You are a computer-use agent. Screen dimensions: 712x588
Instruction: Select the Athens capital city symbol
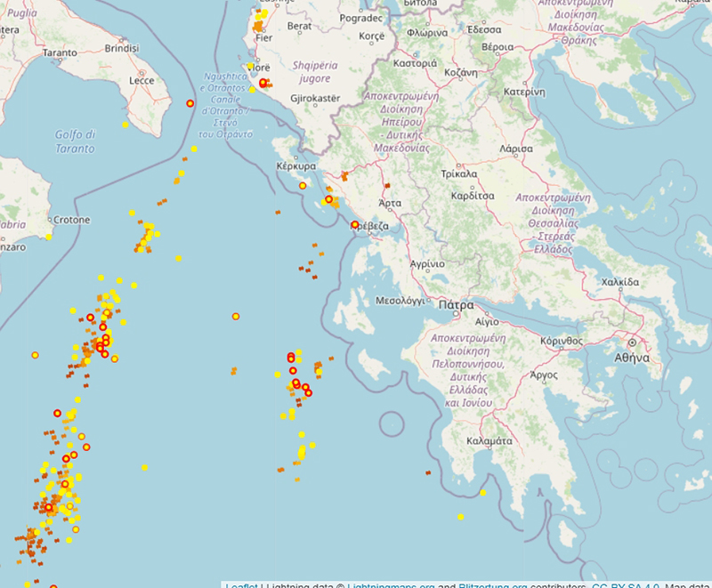tap(632, 342)
